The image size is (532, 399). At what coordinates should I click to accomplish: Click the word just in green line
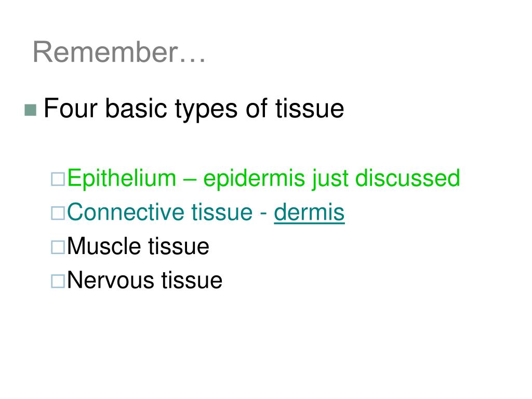(330, 179)
